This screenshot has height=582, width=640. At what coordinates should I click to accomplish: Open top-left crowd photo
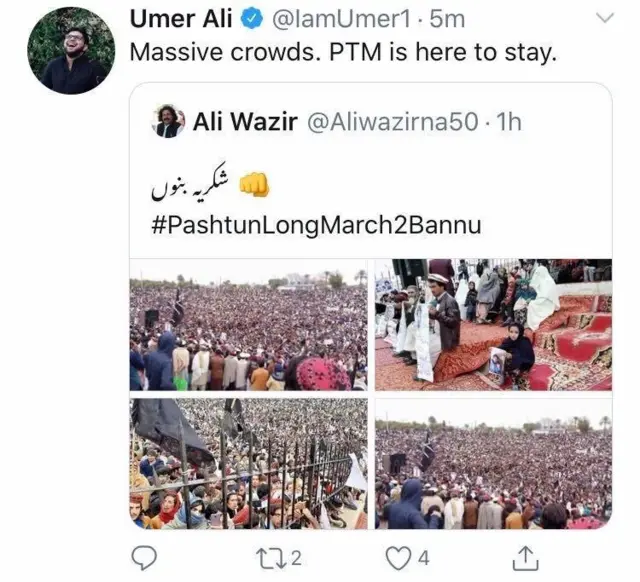click(x=248, y=325)
